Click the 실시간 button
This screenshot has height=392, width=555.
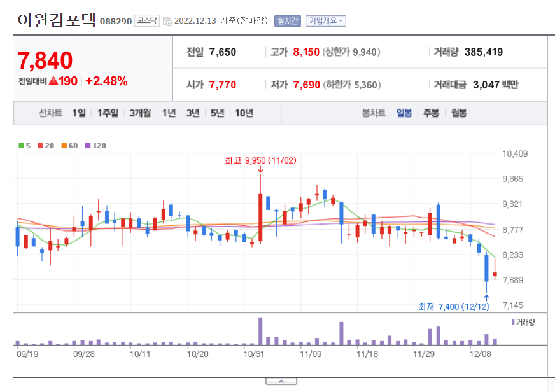[288, 21]
